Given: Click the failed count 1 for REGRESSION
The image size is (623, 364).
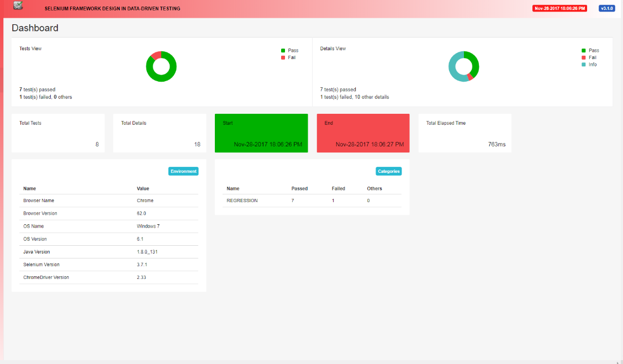Looking at the screenshot, I should [x=333, y=201].
